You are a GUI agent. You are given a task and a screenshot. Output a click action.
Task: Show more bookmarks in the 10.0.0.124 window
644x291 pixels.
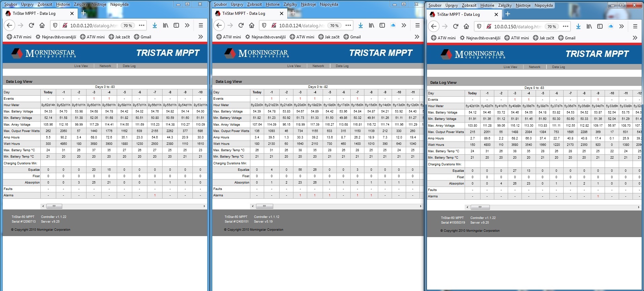417,37
